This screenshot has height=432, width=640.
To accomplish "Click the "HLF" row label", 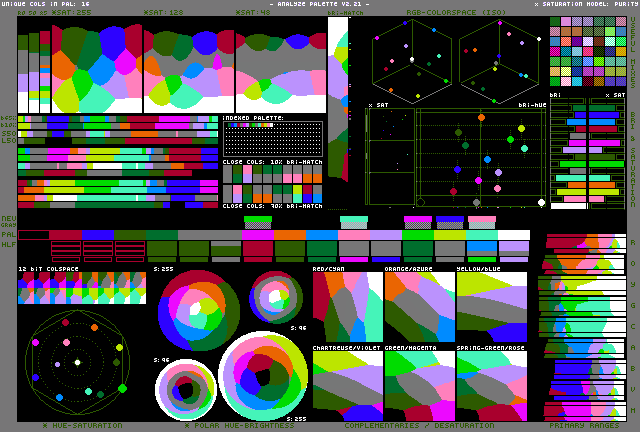I will click(x=9, y=245).
